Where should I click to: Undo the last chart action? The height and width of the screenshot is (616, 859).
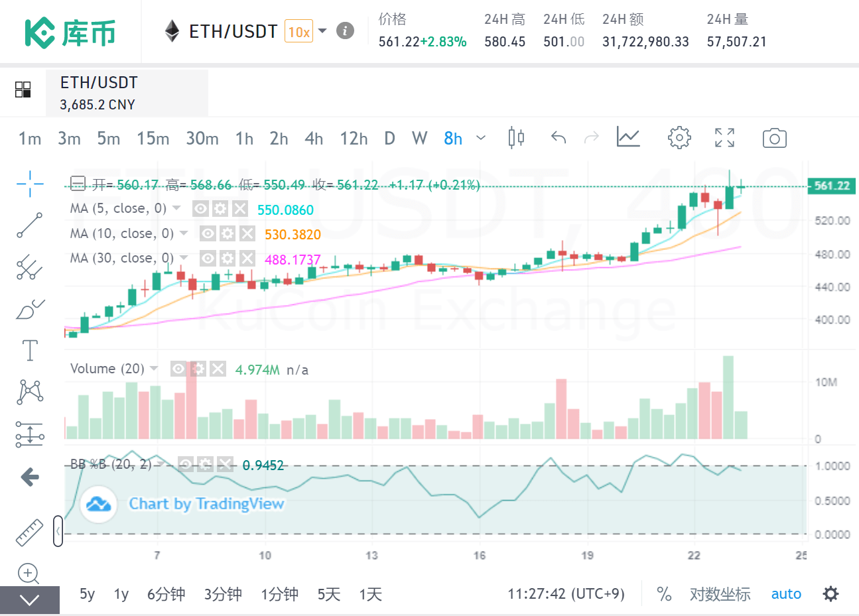(558, 137)
